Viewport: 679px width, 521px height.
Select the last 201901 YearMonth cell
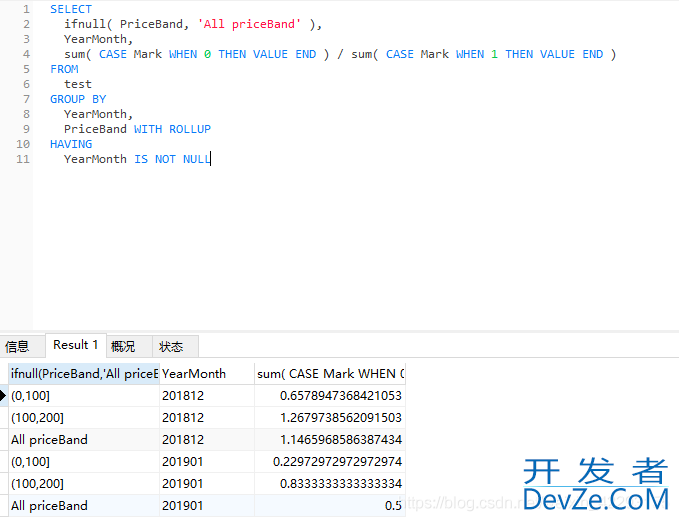(207, 505)
